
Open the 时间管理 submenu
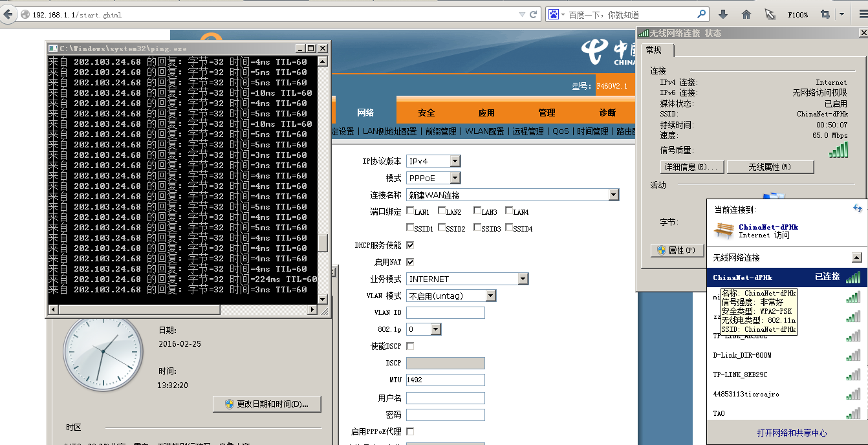pos(592,131)
